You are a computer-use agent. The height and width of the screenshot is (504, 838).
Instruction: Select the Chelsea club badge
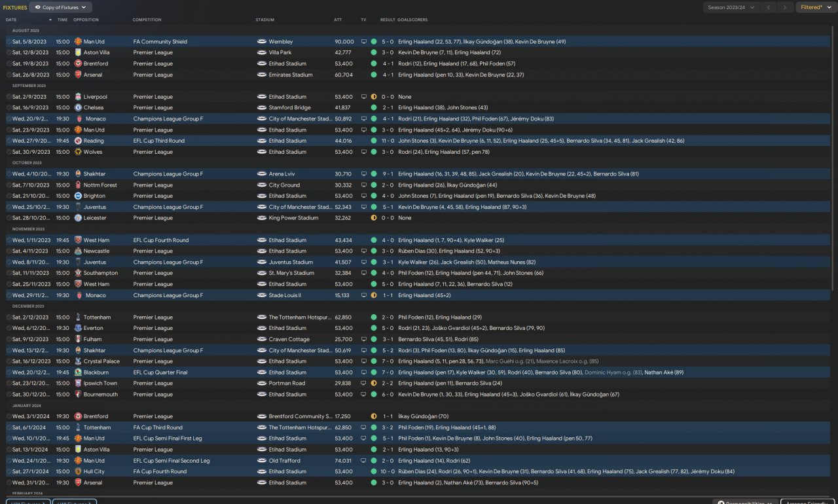[x=78, y=107]
